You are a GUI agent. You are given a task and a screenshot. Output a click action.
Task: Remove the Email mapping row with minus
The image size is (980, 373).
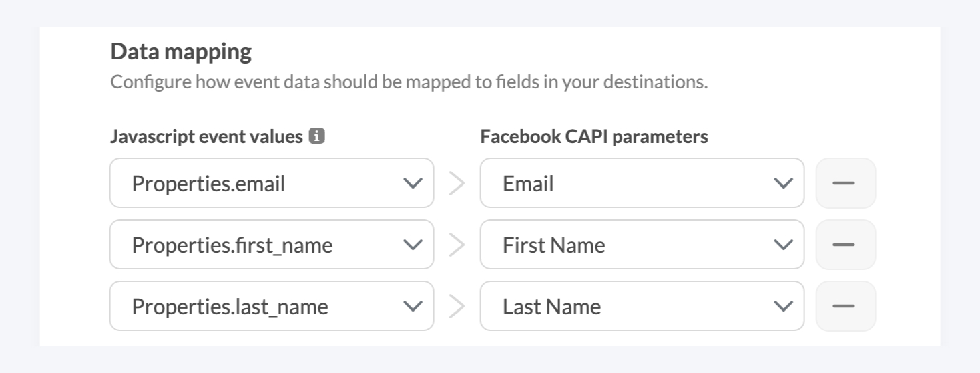845,183
